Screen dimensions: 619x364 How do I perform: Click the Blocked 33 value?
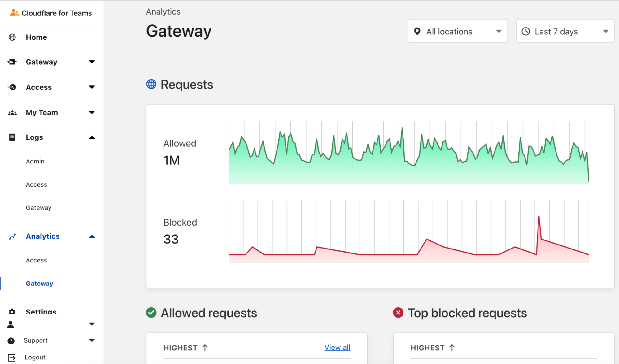click(x=171, y=239)
